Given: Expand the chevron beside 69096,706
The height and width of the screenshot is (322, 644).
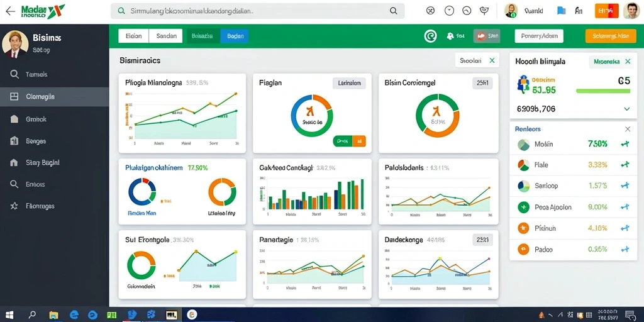Looking at the screenshot, I should coord(627,109).
